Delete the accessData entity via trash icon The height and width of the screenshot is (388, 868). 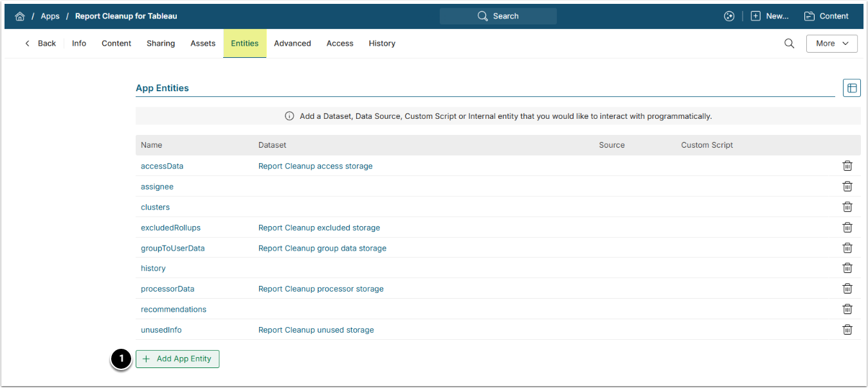click(847, 166)
